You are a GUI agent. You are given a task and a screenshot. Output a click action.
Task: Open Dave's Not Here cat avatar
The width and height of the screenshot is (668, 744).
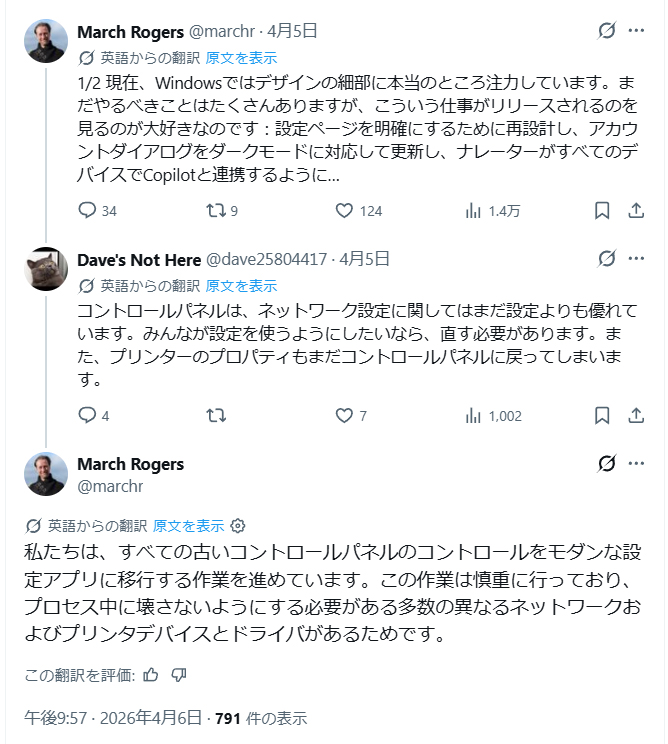click(46, 268)
